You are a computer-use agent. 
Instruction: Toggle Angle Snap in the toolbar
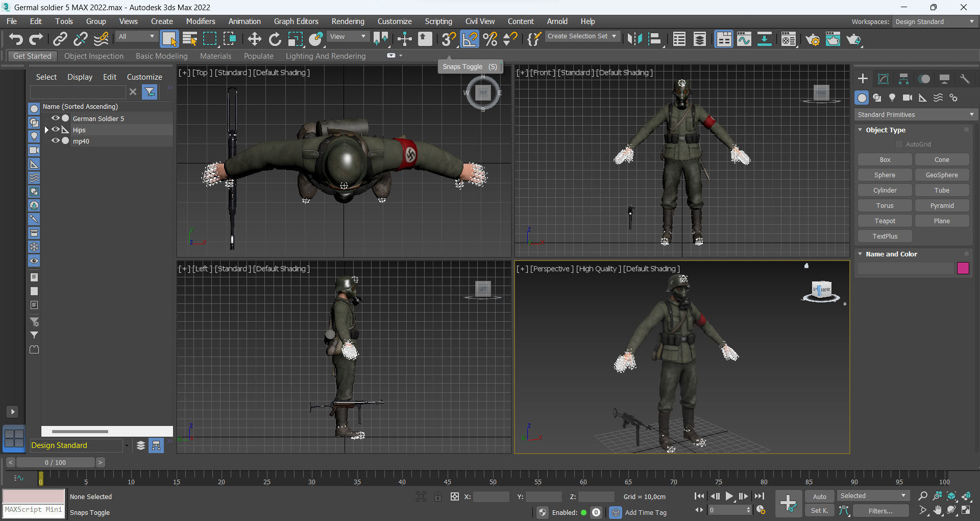click(470, 39)
